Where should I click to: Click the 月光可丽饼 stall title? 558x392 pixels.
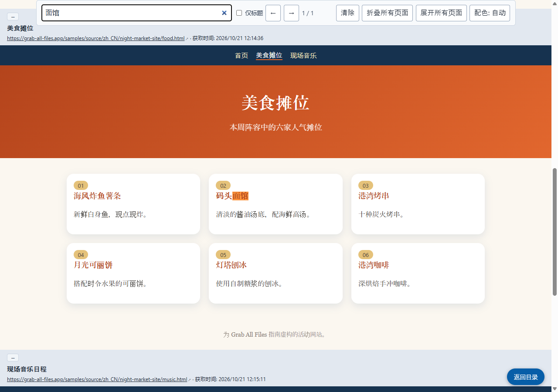coord(93,265)
